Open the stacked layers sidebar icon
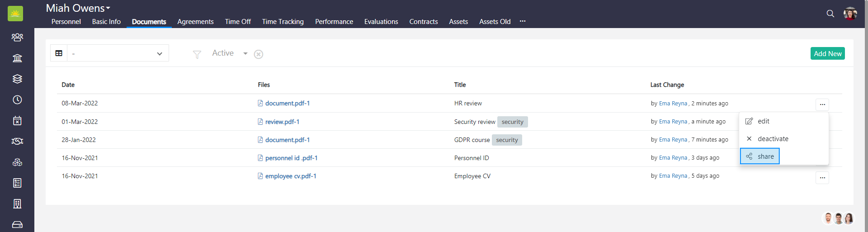 point(17,79)
